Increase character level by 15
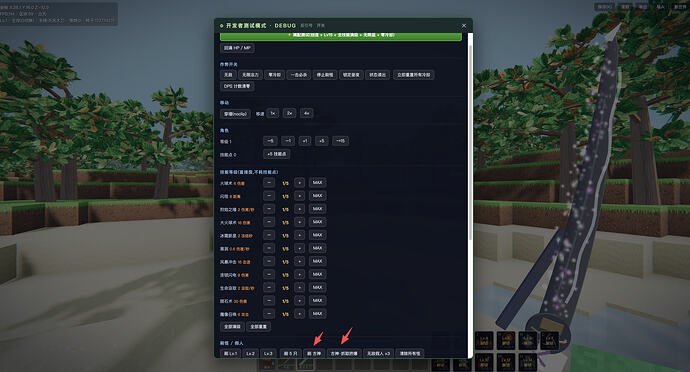 [340, 141]
